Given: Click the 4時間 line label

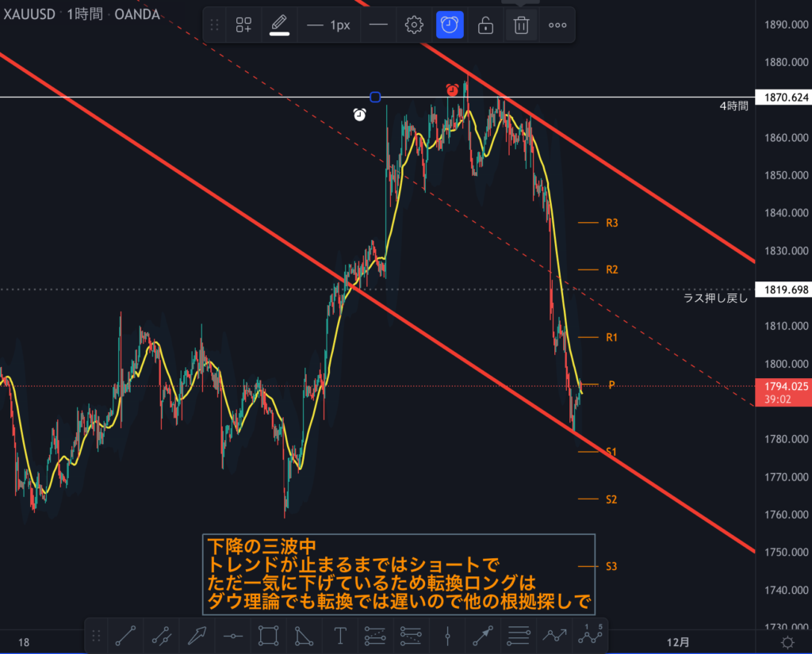Looking at the screenshot, I should coord(733,106).
